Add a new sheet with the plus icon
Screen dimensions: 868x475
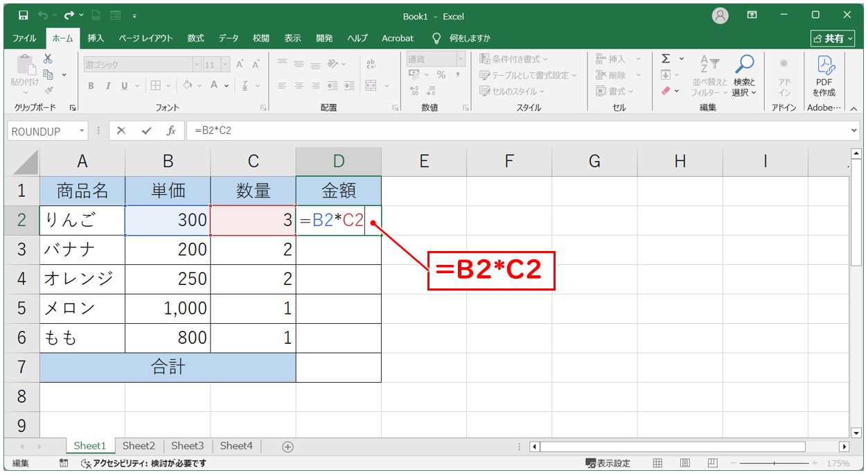(288, 447)
